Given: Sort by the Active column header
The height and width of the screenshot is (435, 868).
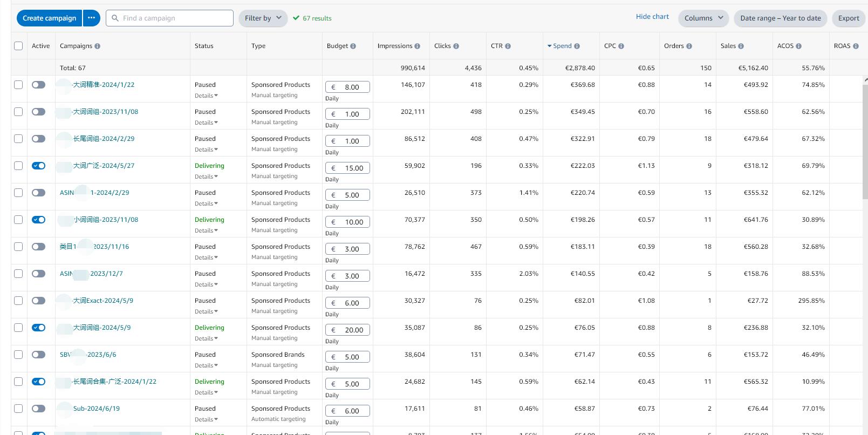Looking at the screenshot, I should 40,46.
